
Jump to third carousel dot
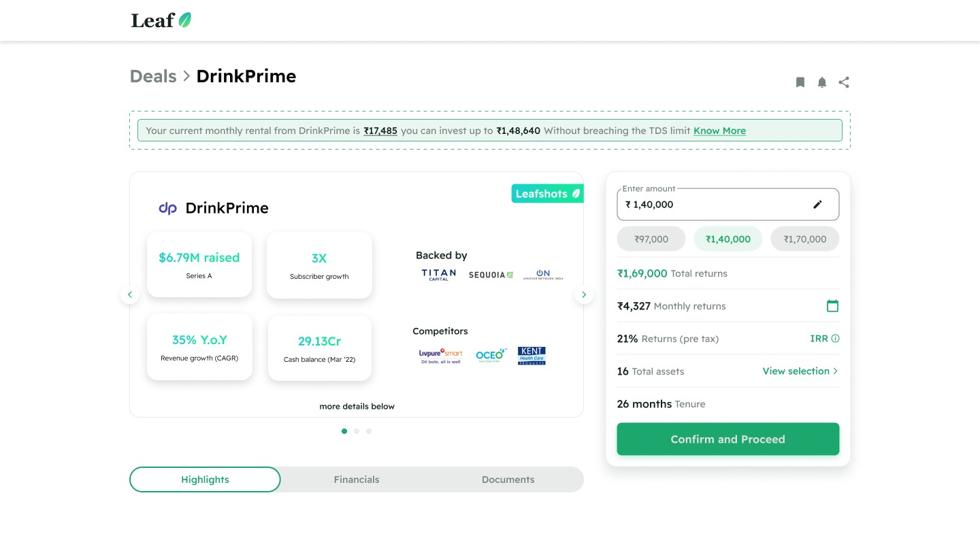369,431
